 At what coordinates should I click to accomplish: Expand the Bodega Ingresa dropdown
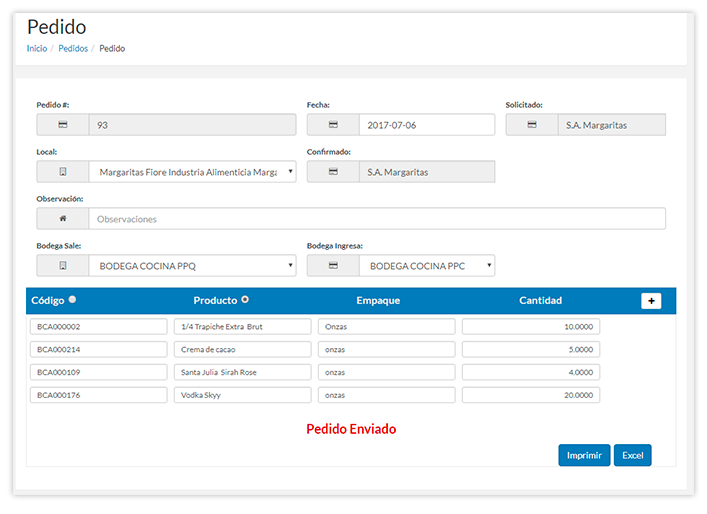tap(427, 266)
